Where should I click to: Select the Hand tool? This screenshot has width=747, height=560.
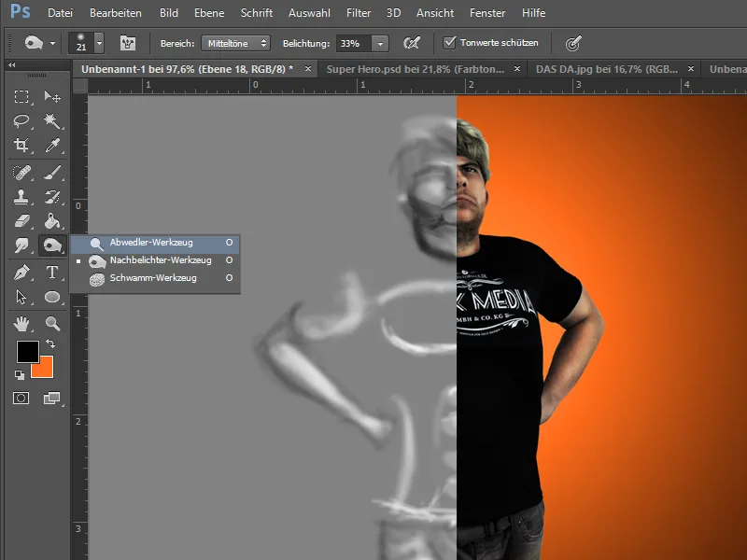pyautogui.click(x=21, y=324)
